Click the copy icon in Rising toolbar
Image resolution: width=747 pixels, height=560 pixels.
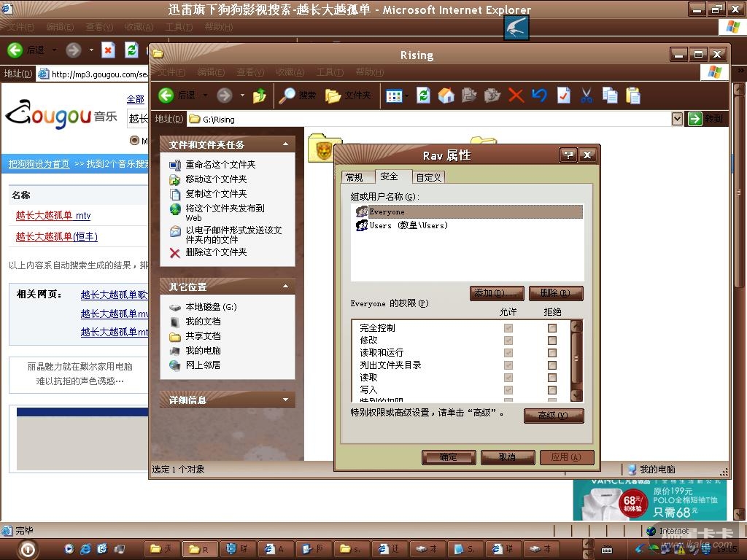[x=610, y=96]
